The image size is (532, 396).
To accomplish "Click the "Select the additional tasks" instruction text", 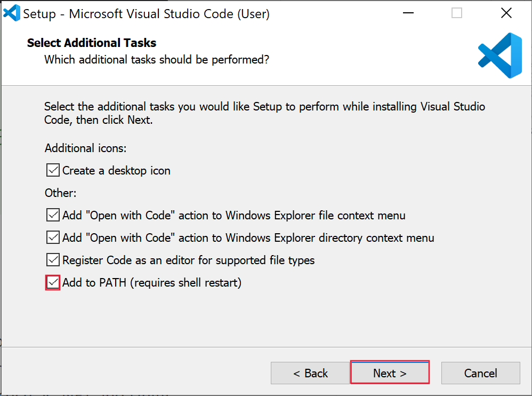I will pos(264,113).
